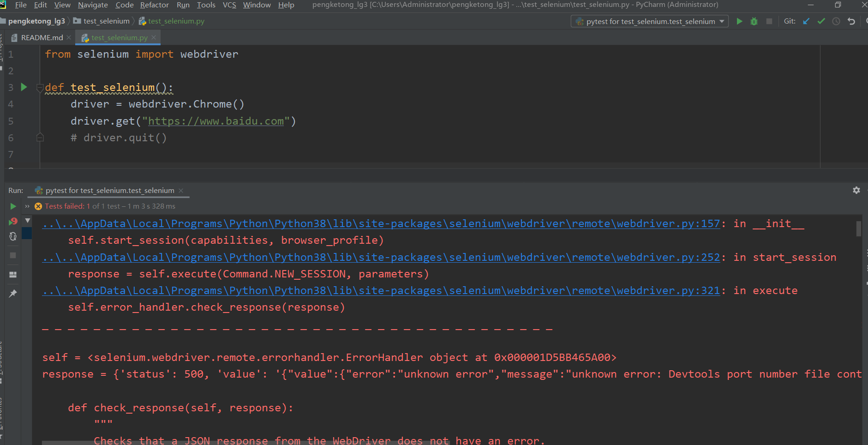Viewport: 868px width, 445px height.
Task: Commit changes with Git green checkmark
Action: point(821,21)
